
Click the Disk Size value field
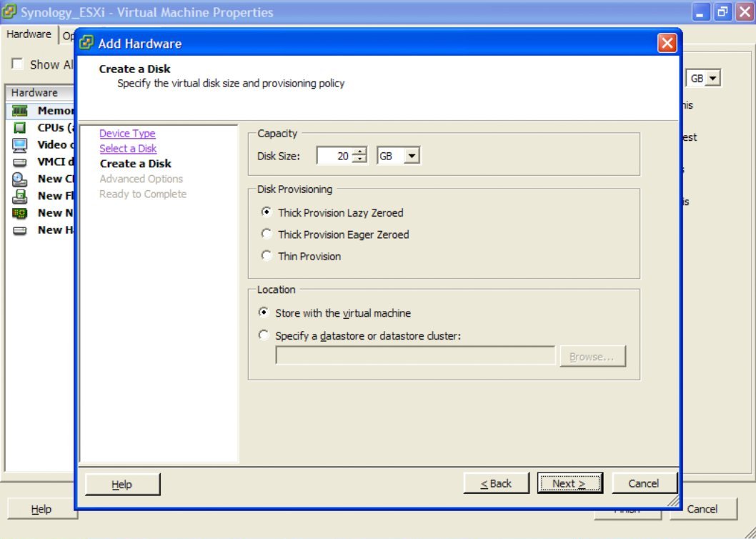(x=334, y=156)
